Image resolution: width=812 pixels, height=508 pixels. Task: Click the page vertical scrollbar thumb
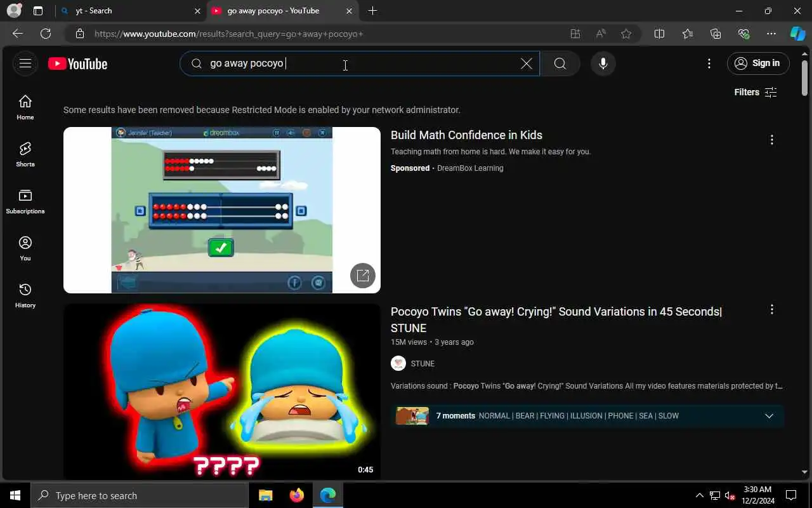[x=805, y=78]
